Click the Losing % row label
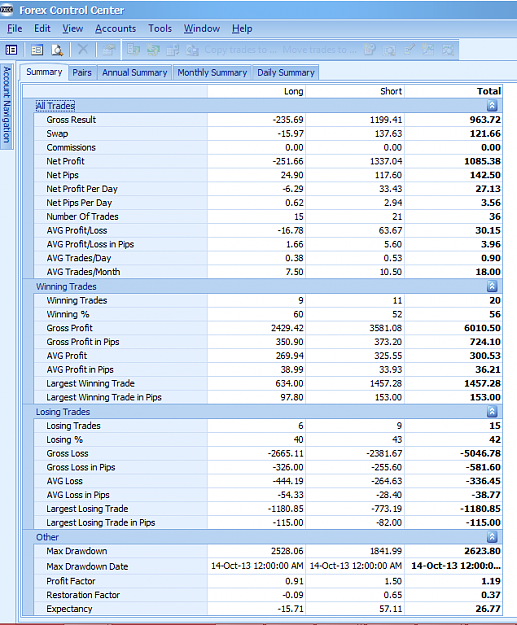 [65, 440]
